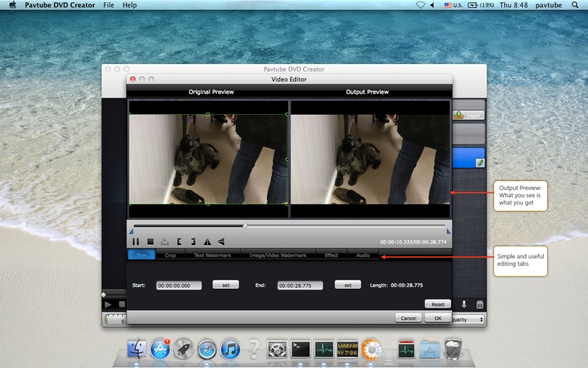Open the Text Watermark tab
Screen dimensions: 588x368
click(x=212, y=255)
